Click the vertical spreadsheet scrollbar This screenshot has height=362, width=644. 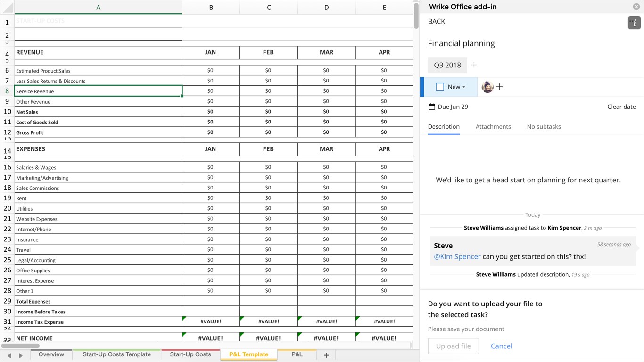pos(416,16)
